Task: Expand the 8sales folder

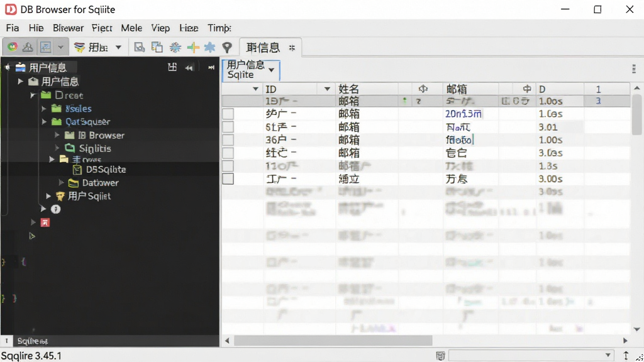Action: click(43, 109)
